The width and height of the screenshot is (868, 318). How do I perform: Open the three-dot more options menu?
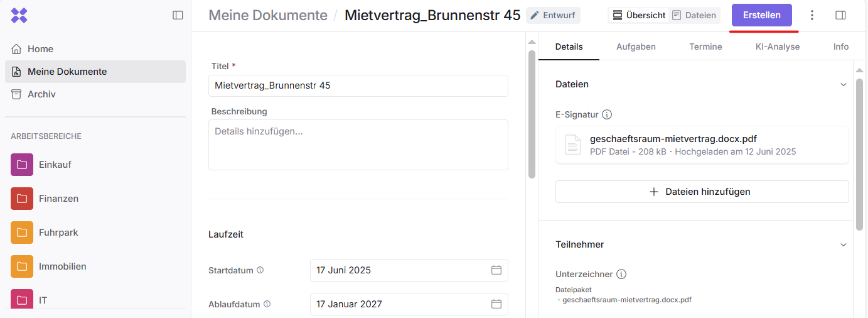[x=812, y=15]
